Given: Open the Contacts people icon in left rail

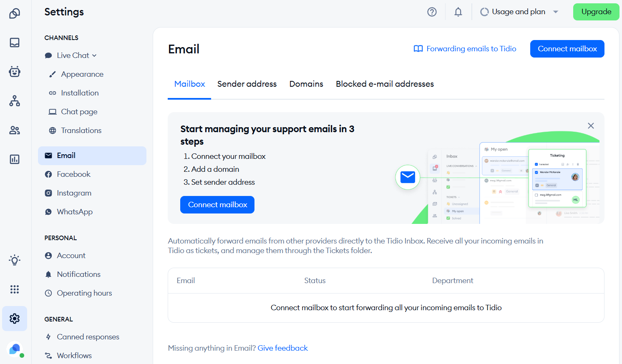Looking at the screenshot, I should coord(15,130).
